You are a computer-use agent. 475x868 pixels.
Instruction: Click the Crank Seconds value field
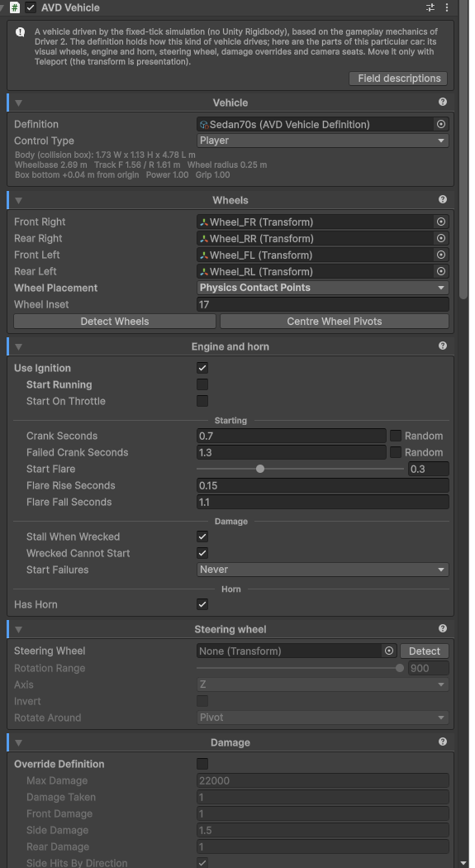click(x=292, y=436)
